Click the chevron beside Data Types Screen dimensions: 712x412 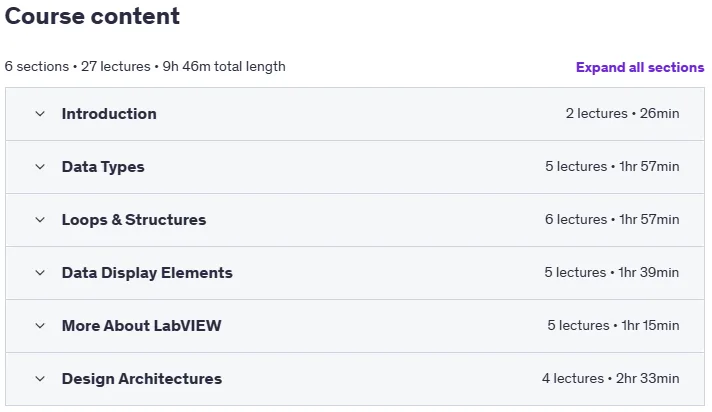click(x=40, y=167)
